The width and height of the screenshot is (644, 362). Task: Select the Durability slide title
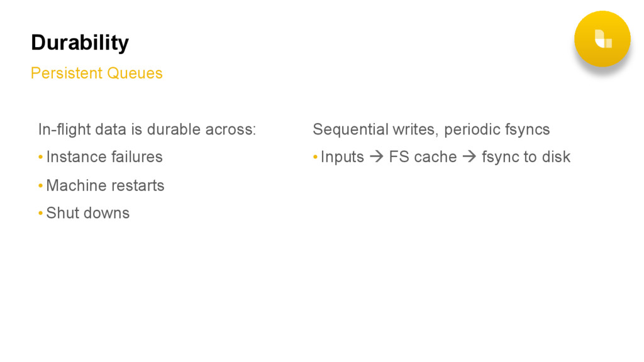pyautogui.click(x=80, y=43)
